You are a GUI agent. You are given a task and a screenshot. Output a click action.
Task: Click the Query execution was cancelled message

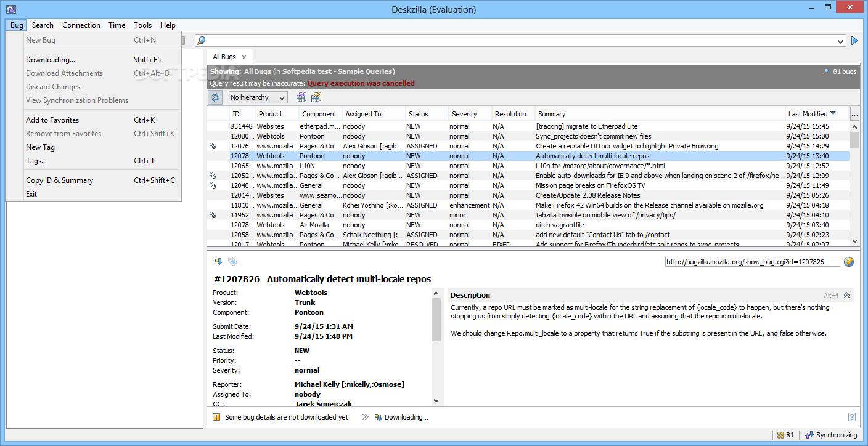tap(361, 83)
